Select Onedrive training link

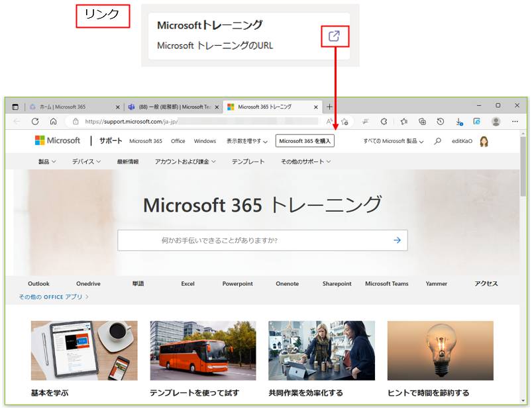[x=88, y=284]
